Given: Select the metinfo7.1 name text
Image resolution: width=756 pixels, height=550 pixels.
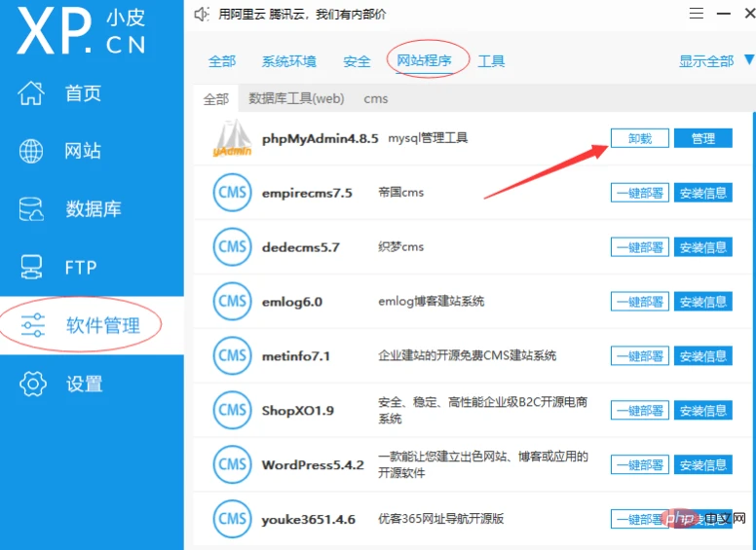Looking at the screenshot, I should 296,356.
